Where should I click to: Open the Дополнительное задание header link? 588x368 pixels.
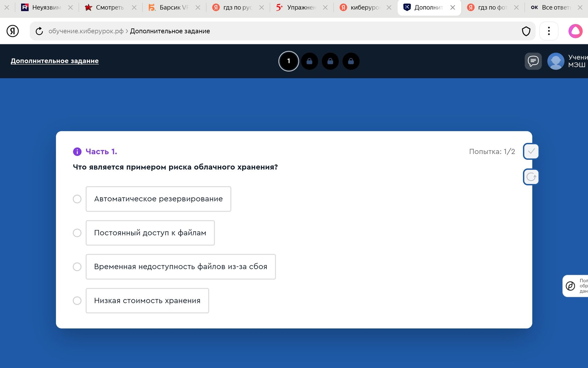click(55, 61)
